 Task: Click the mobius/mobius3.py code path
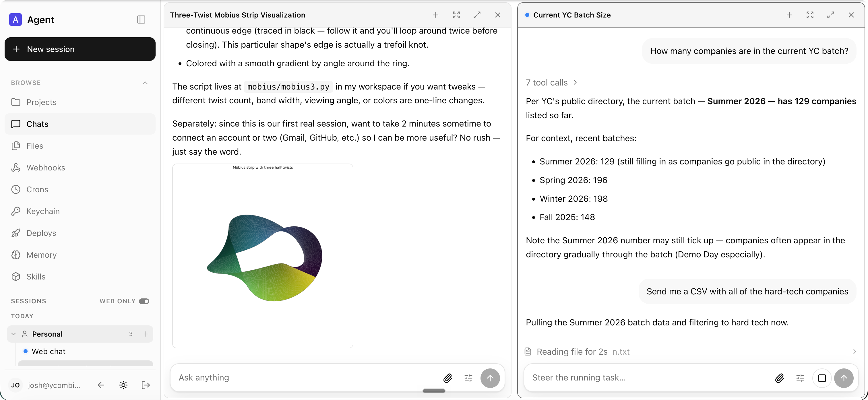click(288, 87)
